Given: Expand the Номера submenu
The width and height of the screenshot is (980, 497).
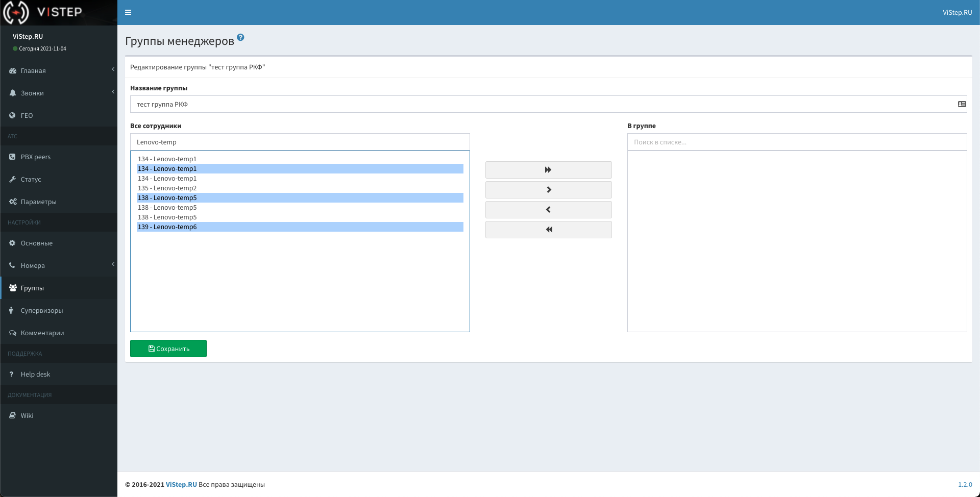Looking at the screenshot, I should [59, 266].
